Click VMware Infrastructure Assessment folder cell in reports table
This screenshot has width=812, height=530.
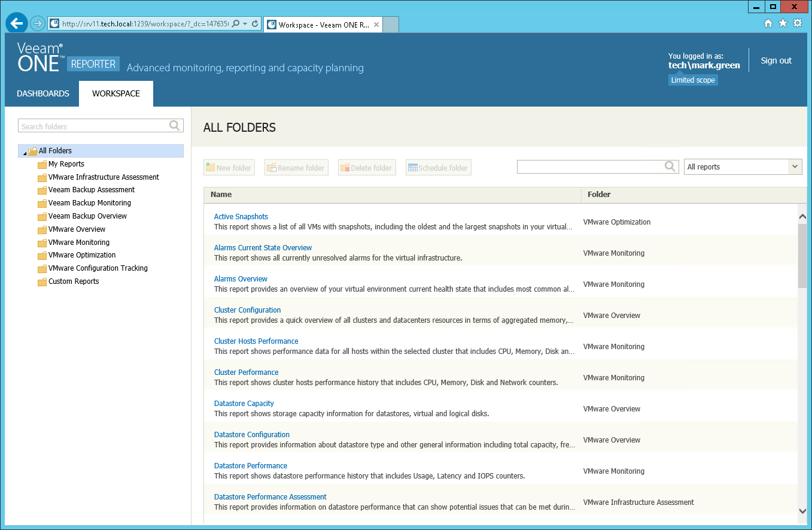coord(638,502)
